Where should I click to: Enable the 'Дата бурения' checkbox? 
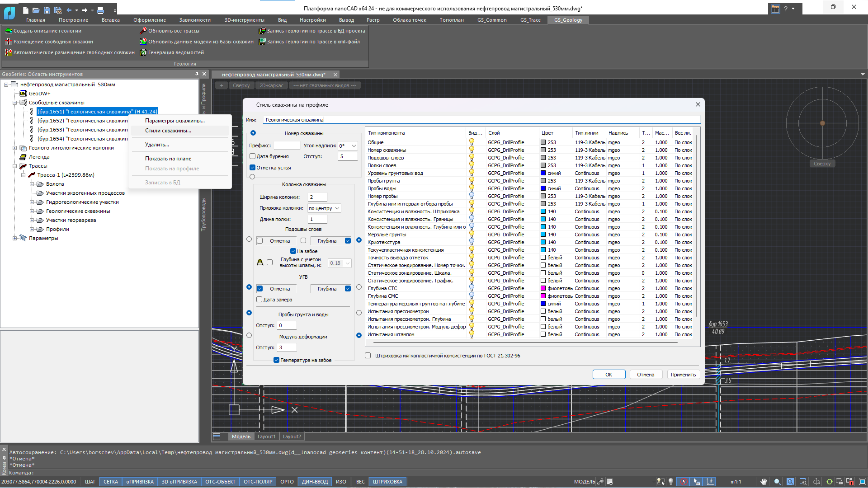(x=252, y=156)
